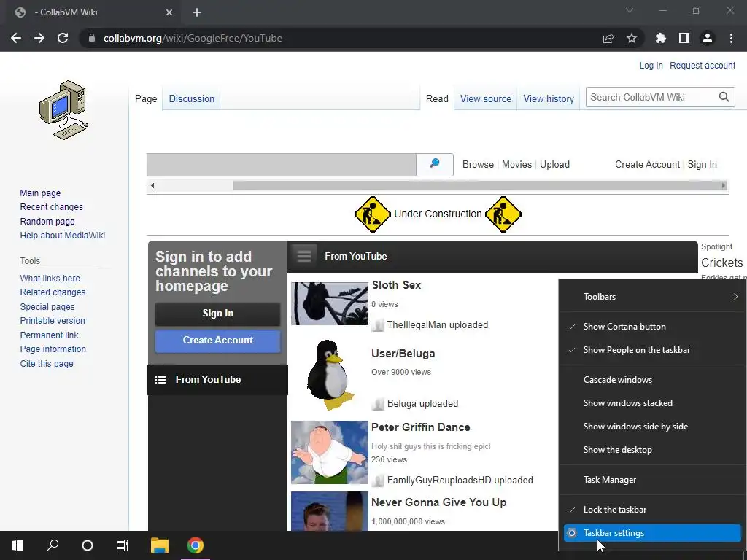Open User/Beluga penguin thumbnail

click(330, 375)
